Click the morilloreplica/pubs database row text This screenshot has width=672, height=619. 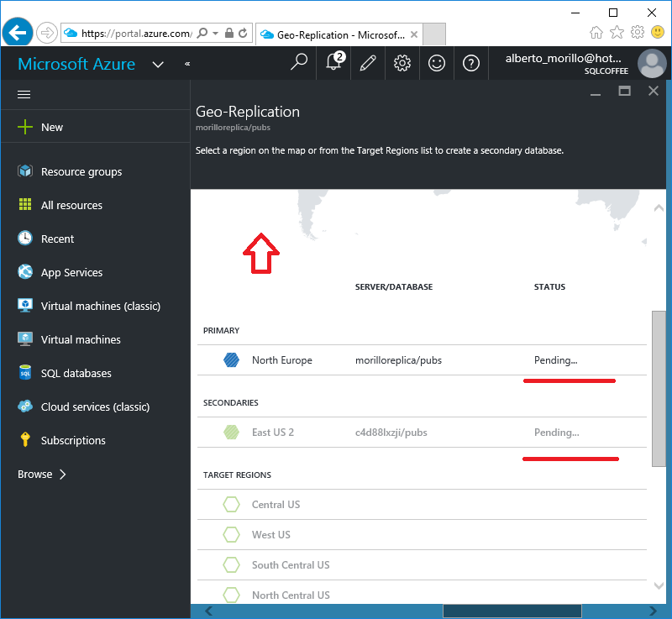click(398, 360)
